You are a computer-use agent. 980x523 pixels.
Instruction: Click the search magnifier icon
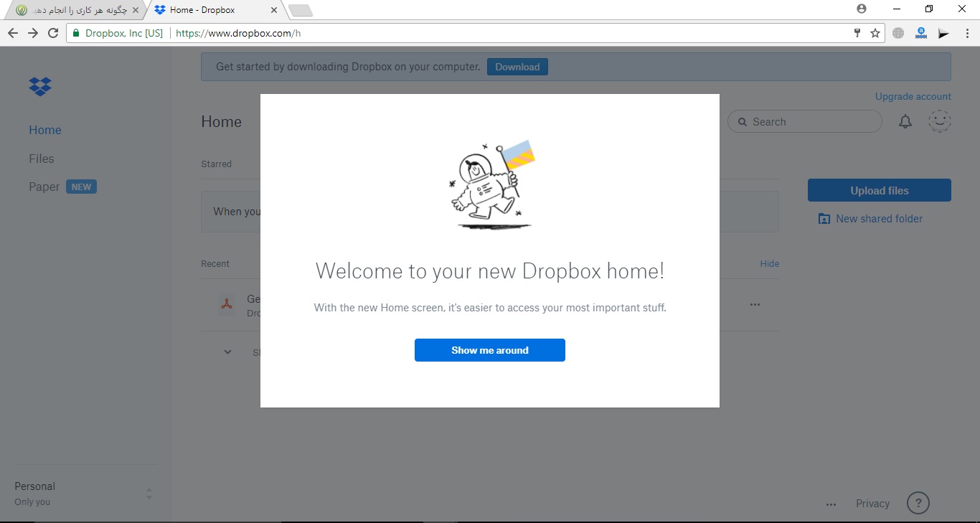[743, 122]
